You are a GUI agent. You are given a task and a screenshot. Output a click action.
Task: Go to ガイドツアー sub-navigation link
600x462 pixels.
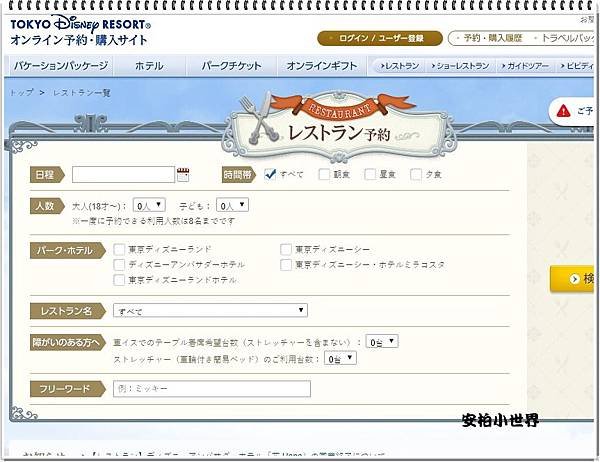coord(525,66)
